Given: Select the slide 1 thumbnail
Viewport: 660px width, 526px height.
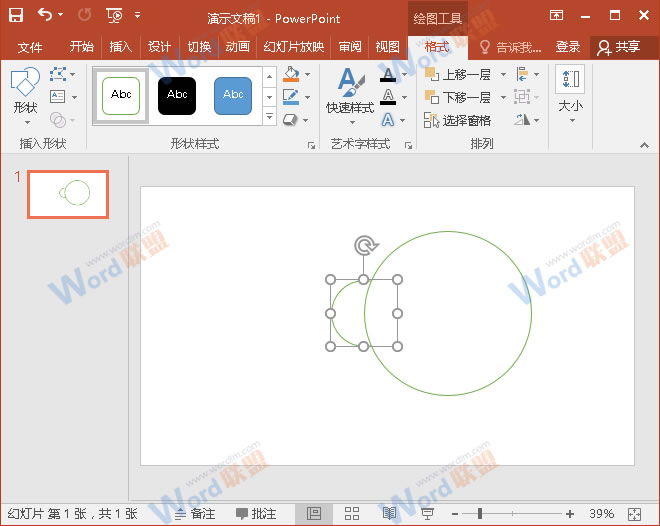Looking at the screenshot, I should [x=68, y=193].
